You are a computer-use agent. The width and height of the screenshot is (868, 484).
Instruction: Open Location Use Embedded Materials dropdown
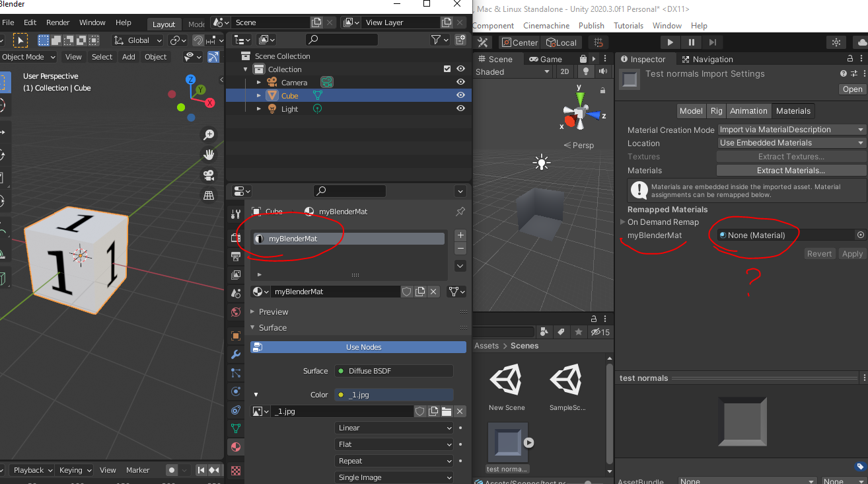click(791, 143)
